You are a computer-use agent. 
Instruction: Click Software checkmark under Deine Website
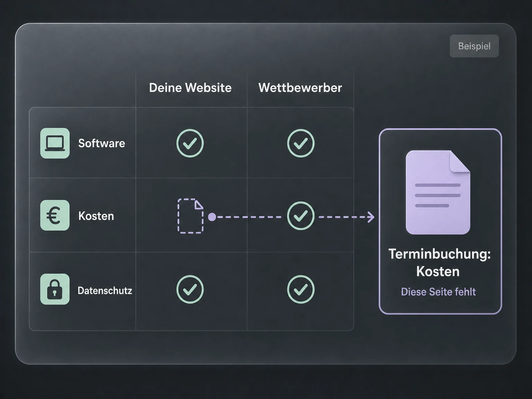tap(190, 143)
